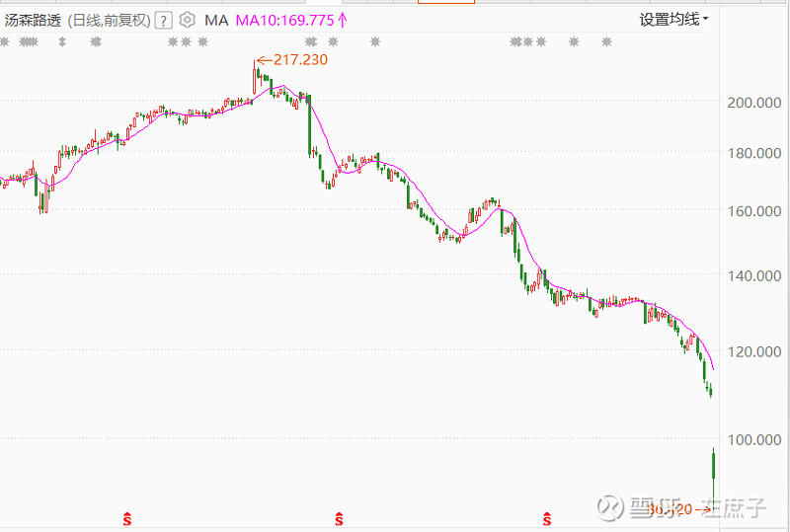Image resolution: width=790 pixels, height=532 pixels.
Task: Click the MA indicator label
Action: click(x=215, y=20)
